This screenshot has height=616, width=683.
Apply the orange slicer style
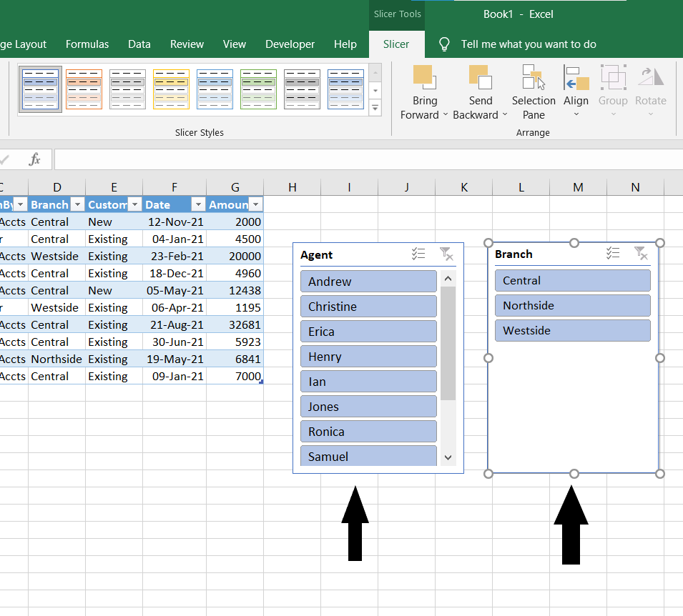[x=84, y=89]
